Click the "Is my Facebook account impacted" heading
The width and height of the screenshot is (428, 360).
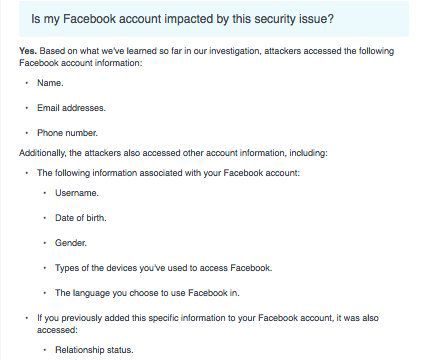(182, 19)
